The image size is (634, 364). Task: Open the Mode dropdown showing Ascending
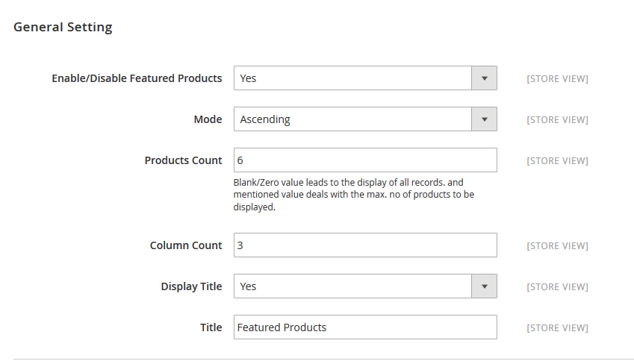[x=352, y=119]
